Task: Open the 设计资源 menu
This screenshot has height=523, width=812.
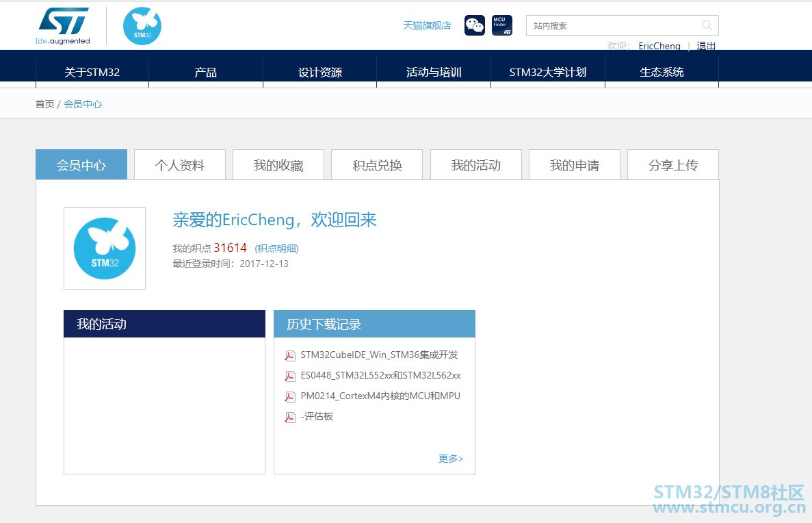Action: [320, 72]
